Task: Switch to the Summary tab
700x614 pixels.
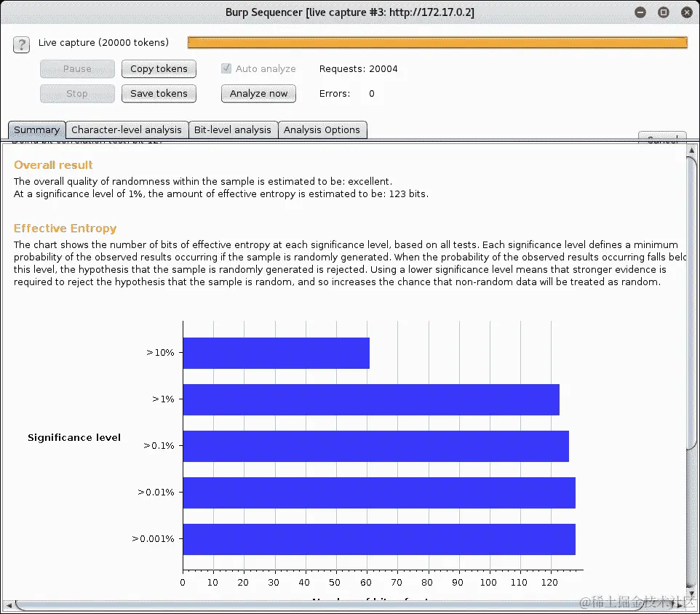Action: click(37, 129)
